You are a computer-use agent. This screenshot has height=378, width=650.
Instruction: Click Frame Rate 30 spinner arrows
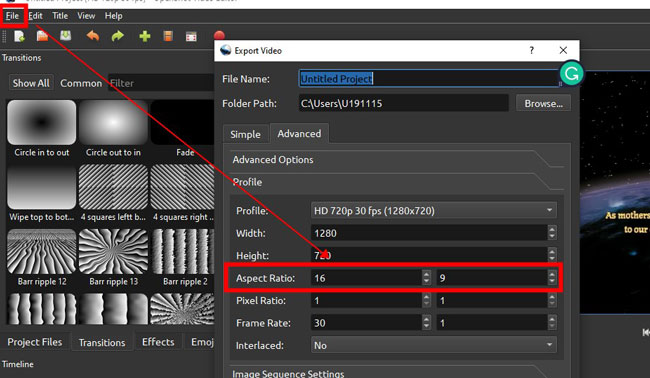pyautogui.click(x=426, y=322)
